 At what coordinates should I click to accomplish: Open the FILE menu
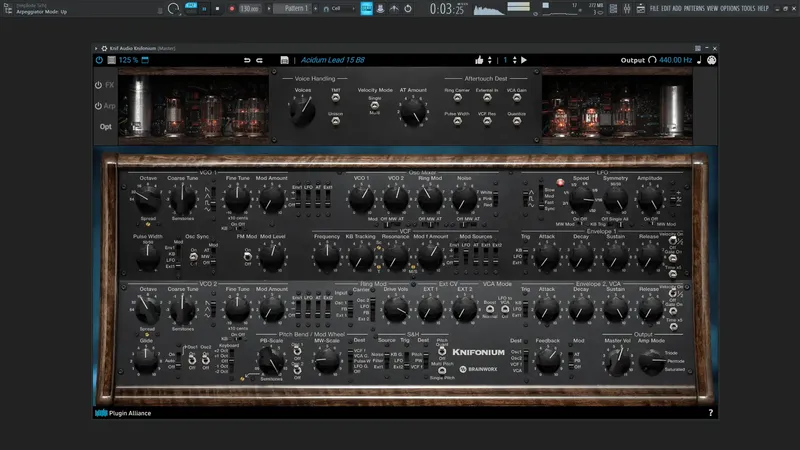(x=654, y=9)
